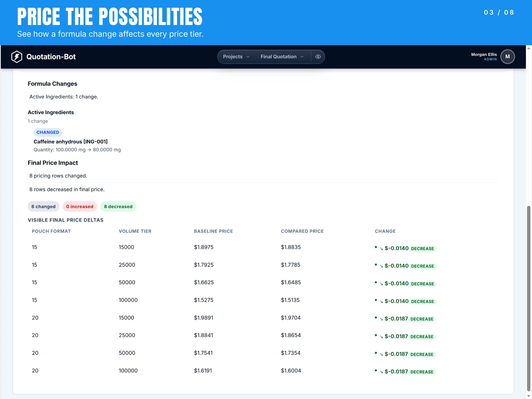Click compared price $1.9704
The height and width of the screenshot is (399, 532).
291,318
